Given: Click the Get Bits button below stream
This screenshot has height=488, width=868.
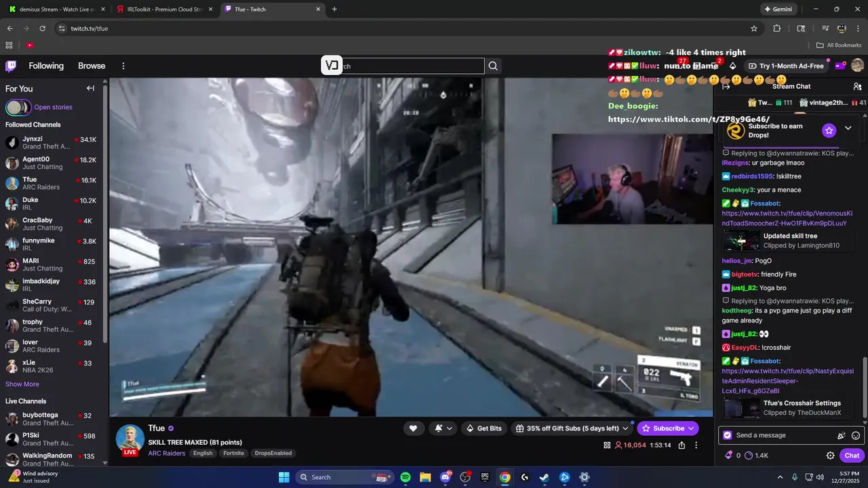Looking at the screenshot, I should (484, 428).
